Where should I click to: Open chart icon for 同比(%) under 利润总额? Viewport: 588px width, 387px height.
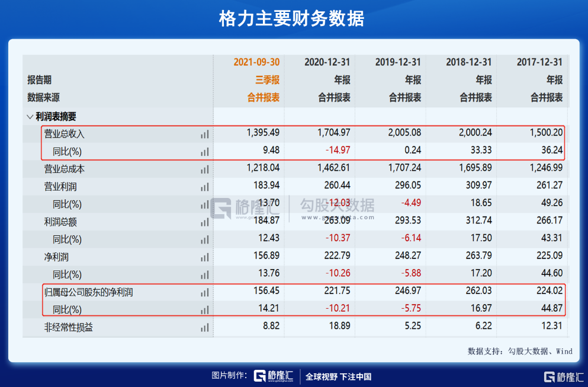point(204,239)
